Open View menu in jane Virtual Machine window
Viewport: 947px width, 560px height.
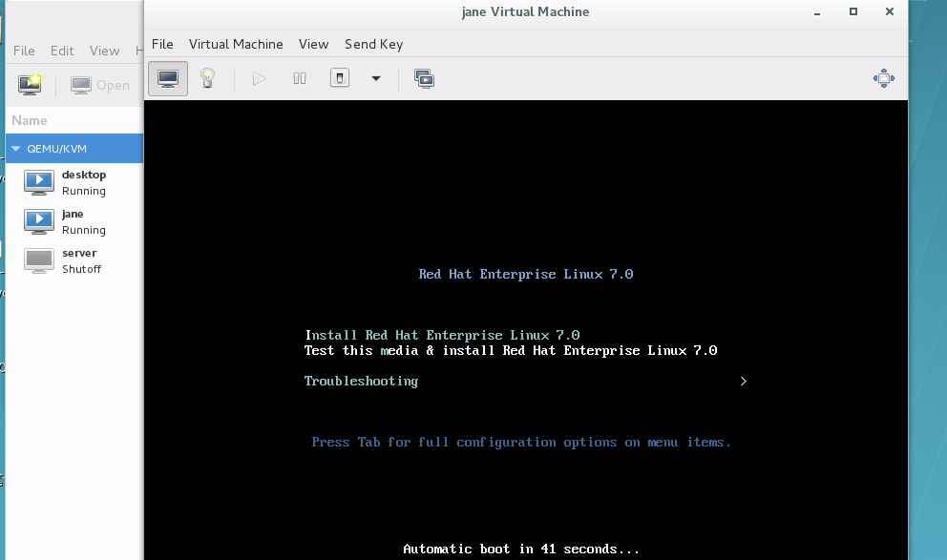[313, 44]
